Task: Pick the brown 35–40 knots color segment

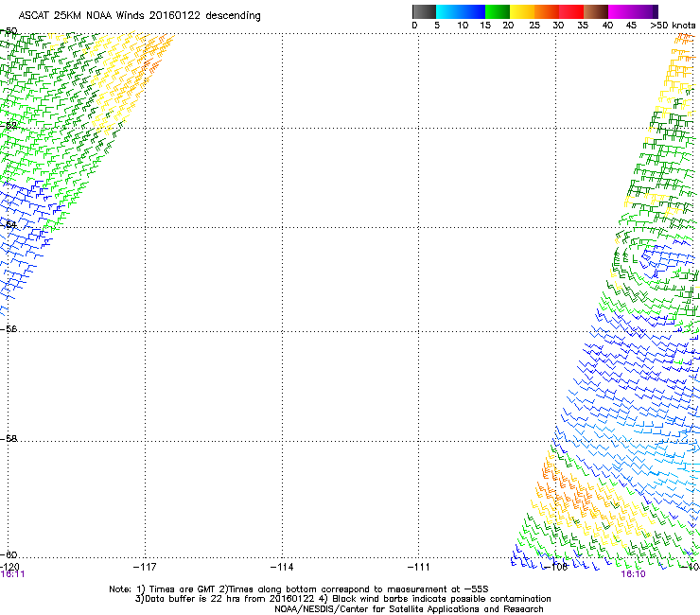Action: 596,11
